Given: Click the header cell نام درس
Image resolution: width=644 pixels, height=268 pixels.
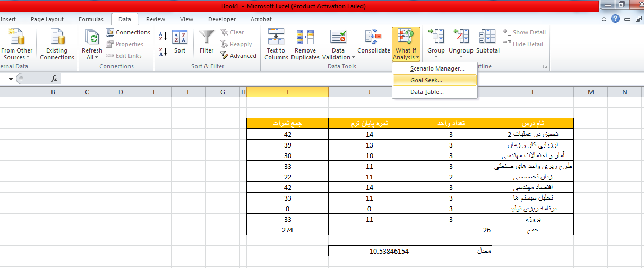Looking at the screenshot, I should tap(533, 123).
